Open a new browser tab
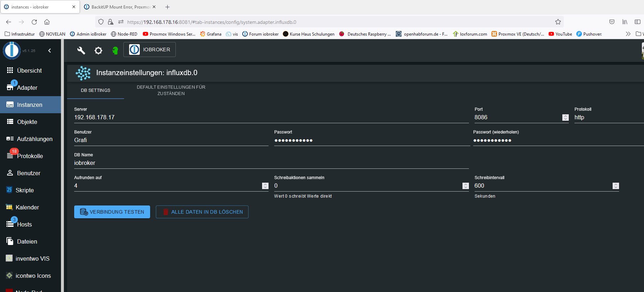The image size is (644, 292). [167, 7]
